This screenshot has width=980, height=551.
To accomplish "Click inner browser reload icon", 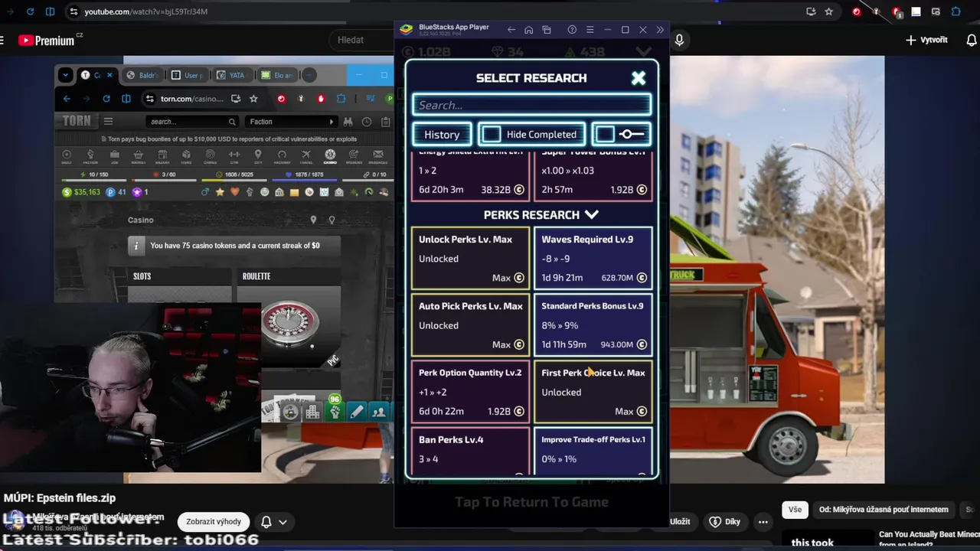I will click(106, 99).
